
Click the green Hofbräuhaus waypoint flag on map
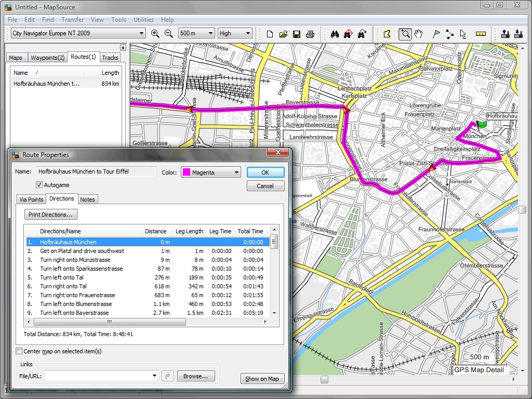[481, 124]
